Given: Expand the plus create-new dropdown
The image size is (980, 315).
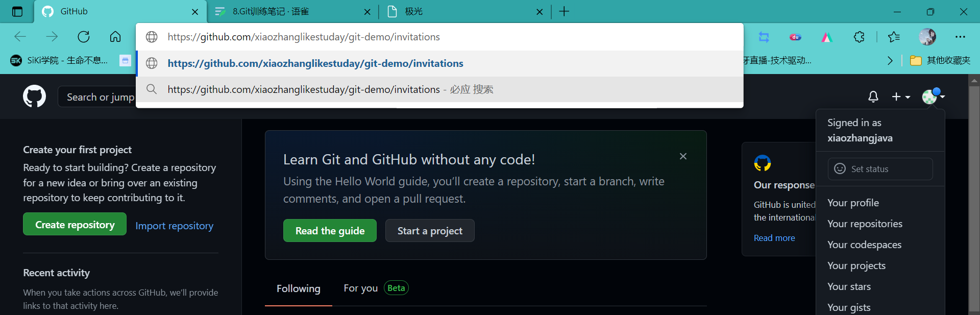Looking at the screenshot, I should (901, 96).
